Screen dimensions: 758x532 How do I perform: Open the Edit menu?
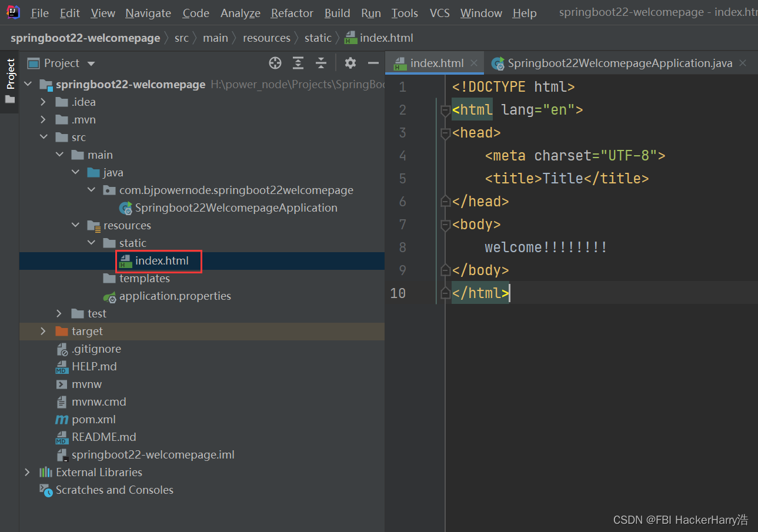70,13
